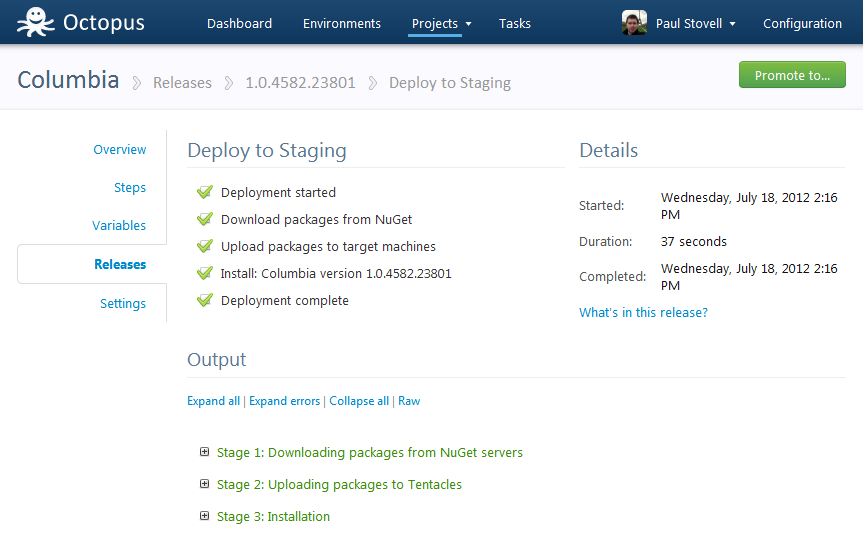Click checkmark next to Upload packages step
Screen dimensions: 863x546
[x=205, y=246]
